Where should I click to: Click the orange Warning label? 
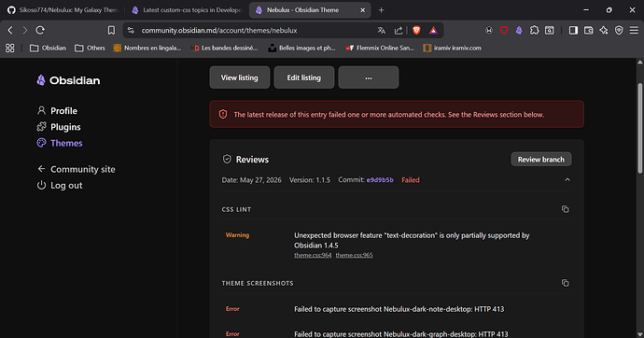[237, 235]
